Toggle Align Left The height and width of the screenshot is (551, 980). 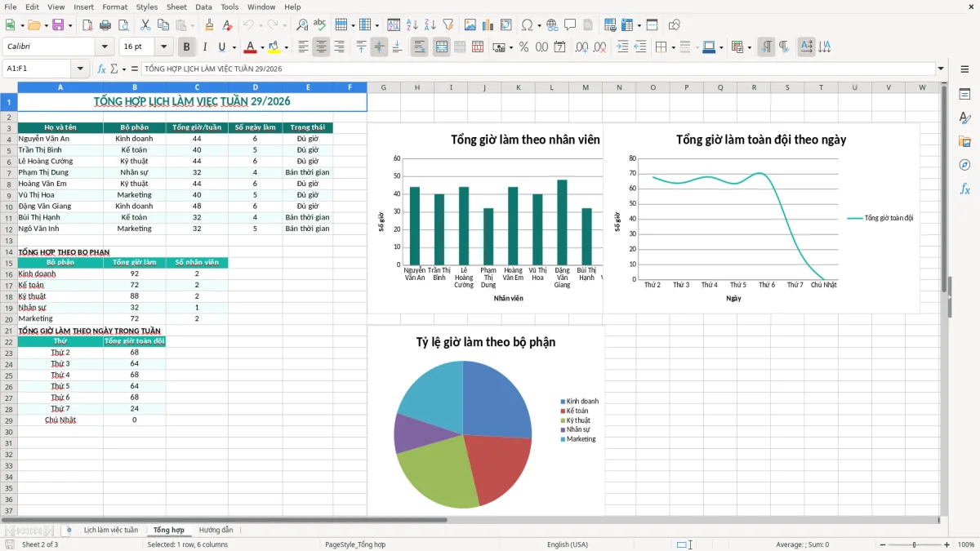click(303, 47)
